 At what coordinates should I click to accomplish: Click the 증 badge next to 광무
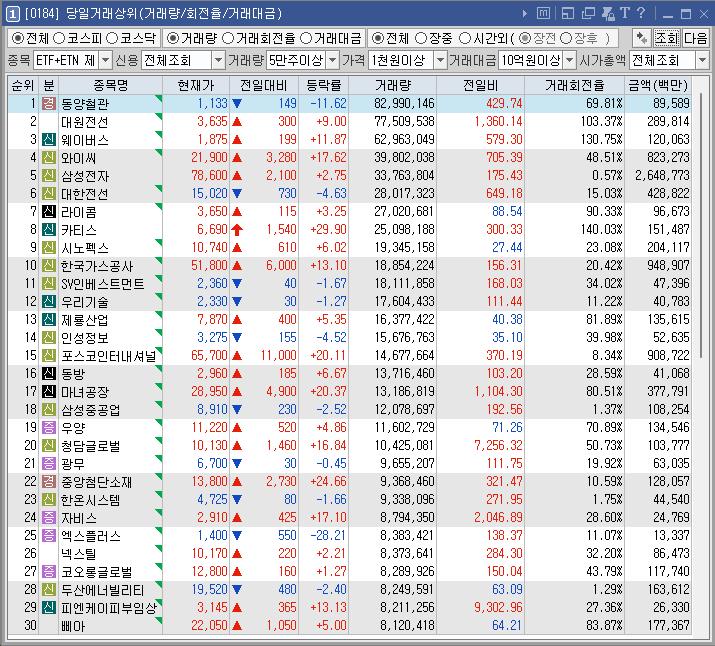tap(49, 464)
